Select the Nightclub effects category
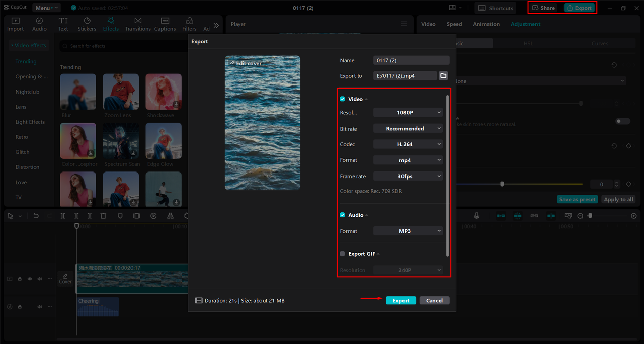This screenshot has width=644, height=344. [27, 92]
